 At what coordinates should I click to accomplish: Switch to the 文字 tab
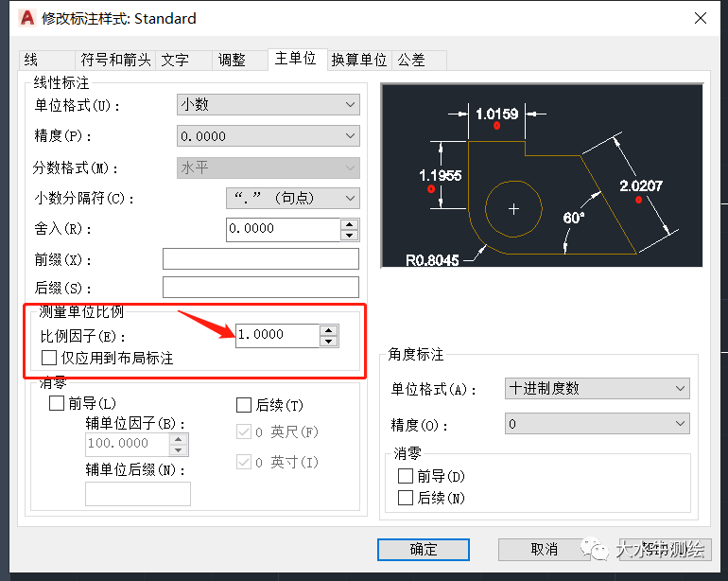[x=183, y=60]
